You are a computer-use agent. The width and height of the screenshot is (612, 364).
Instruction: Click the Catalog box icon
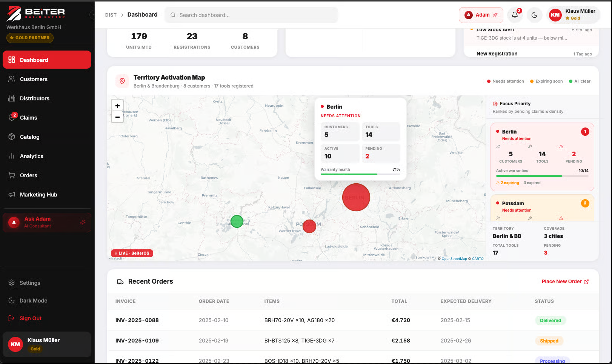(12, 137)
